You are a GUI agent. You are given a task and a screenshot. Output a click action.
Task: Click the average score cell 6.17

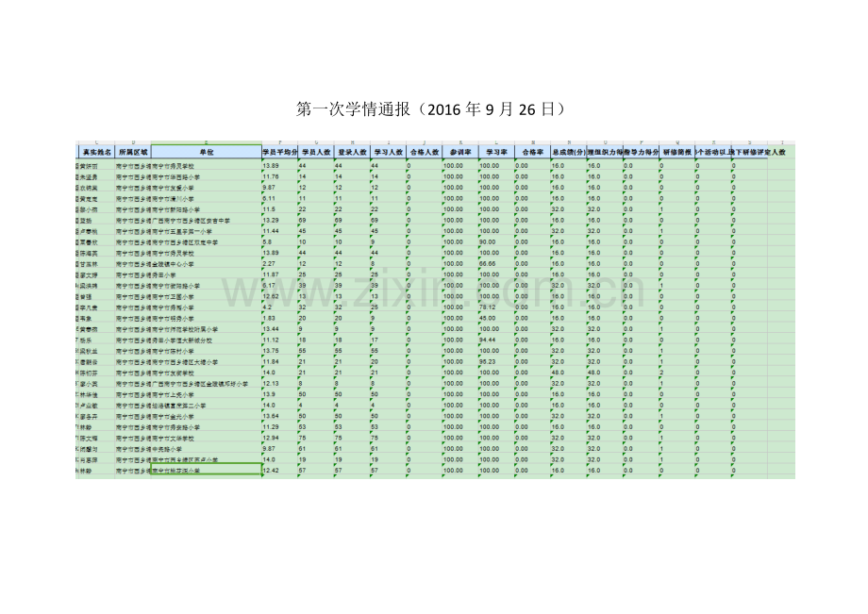(279, 286)
